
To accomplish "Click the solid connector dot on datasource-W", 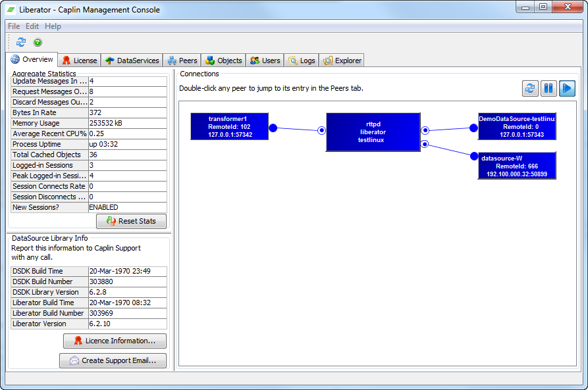I will click(474, 157).
